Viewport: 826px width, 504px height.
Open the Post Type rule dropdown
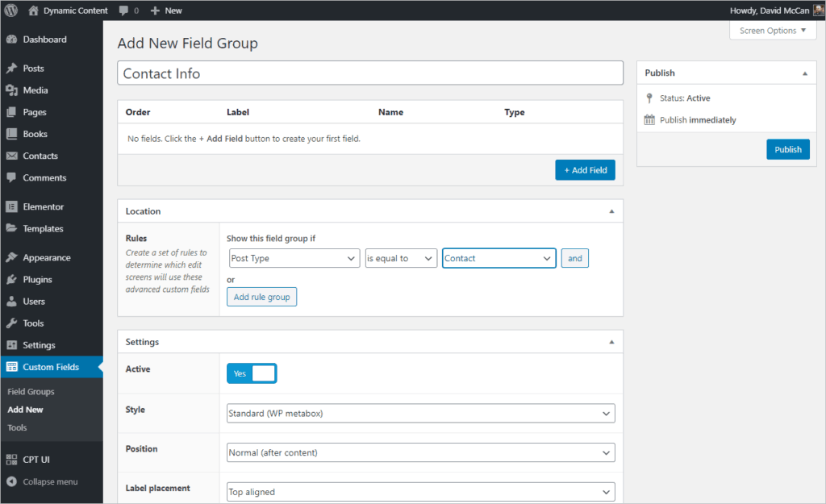point(293,258)
